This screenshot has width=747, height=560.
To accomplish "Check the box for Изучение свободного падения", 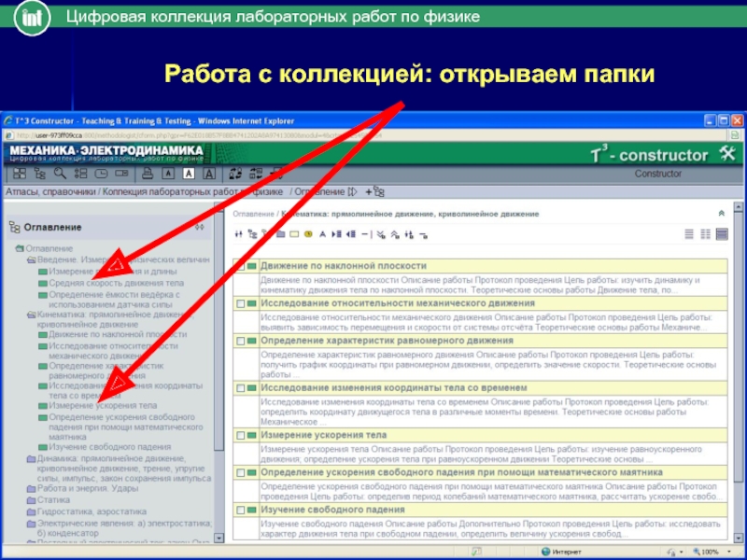I will tap(241, 510).
